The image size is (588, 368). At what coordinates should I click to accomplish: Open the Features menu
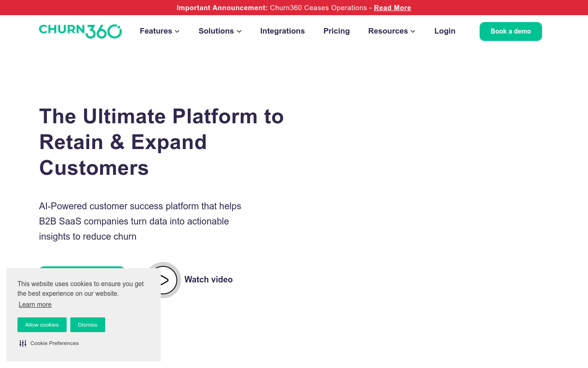pos(156,31)
